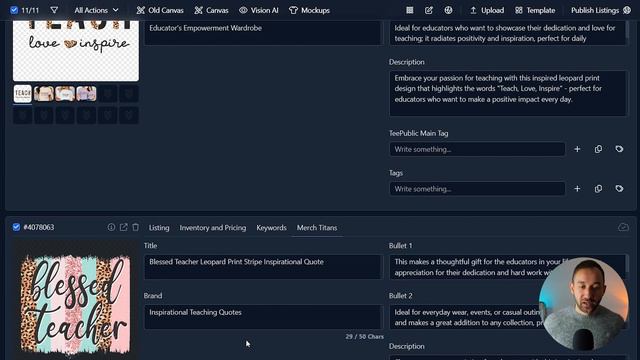The height and width of the screenshot is (360, 640).
Task: Click cloud sync icon for listing #4078063
Action: (623, 227)
